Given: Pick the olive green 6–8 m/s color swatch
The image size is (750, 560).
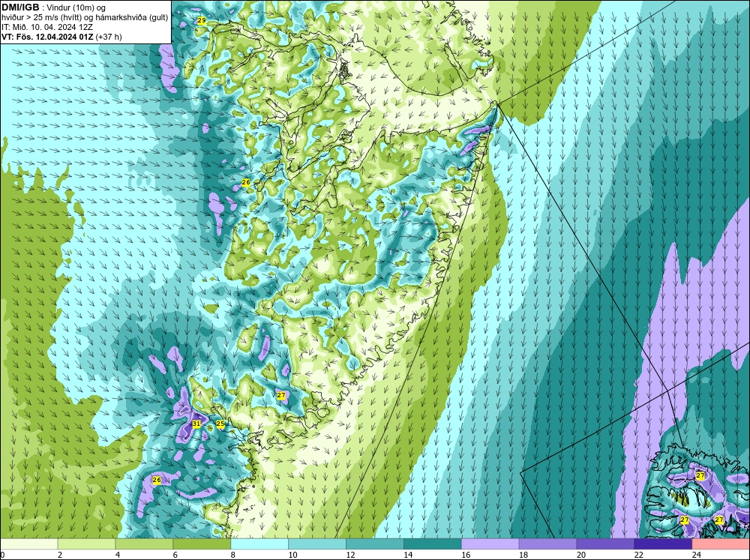Looking at the screenshot, I should (x=201, y=544).
